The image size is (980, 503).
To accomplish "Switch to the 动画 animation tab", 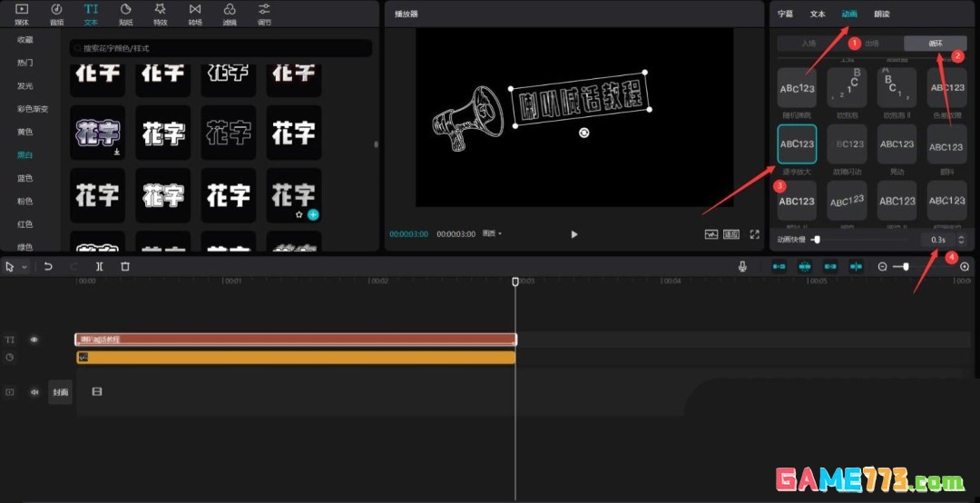I will [849, 14].
